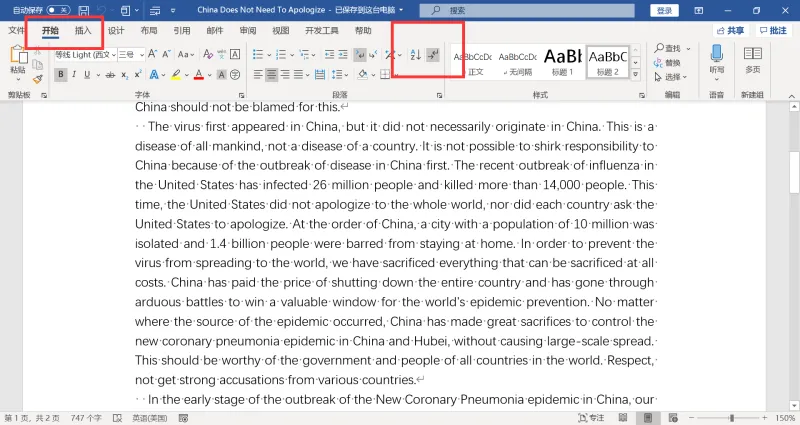Screen dimensions: 800x425
Task: Toggle Italic formatting
Action: pos(74,74)
